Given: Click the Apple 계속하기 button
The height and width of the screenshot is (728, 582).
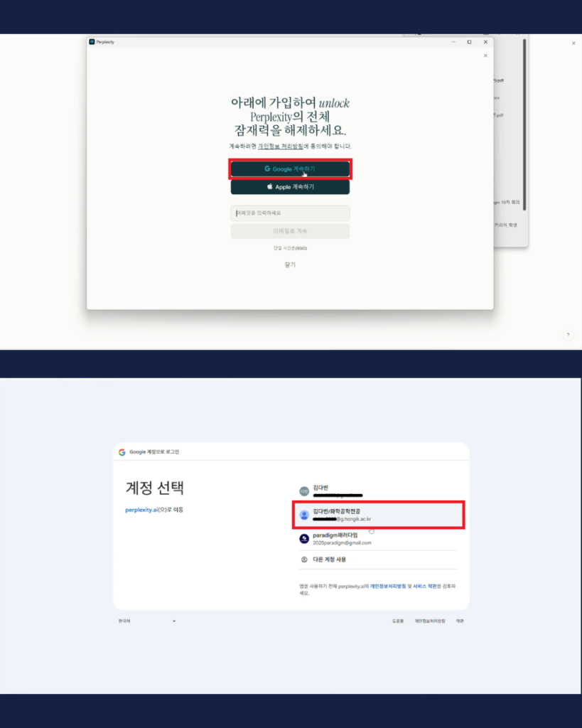Looking at the screenshot, I should 290,187.
